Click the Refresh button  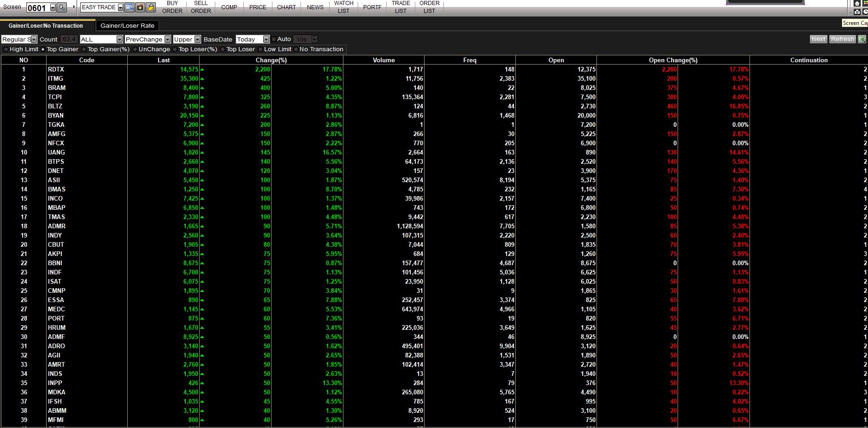click(843, 39)
